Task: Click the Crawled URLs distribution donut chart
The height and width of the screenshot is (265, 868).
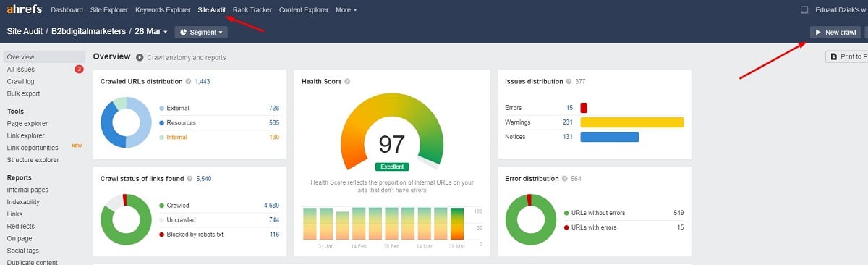Action: [x=126, y=122]
